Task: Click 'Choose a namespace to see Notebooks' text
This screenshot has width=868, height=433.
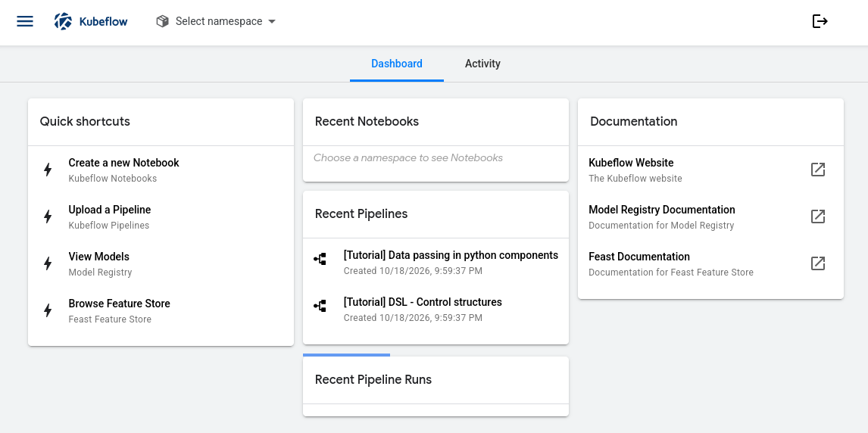Action: pyautogui.click(x=408, y=158)
